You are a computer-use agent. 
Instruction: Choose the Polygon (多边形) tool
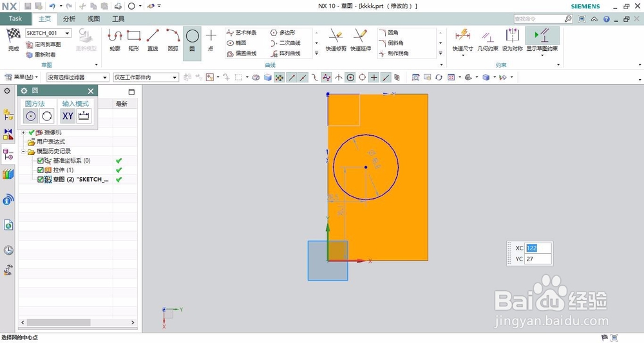[283, 32]
